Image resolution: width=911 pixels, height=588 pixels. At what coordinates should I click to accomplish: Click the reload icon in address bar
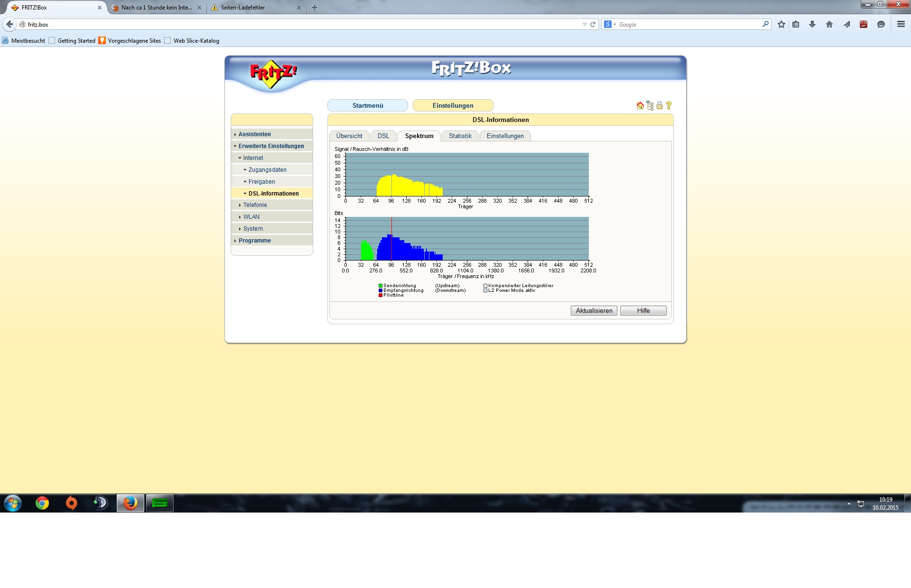point(593,24)
